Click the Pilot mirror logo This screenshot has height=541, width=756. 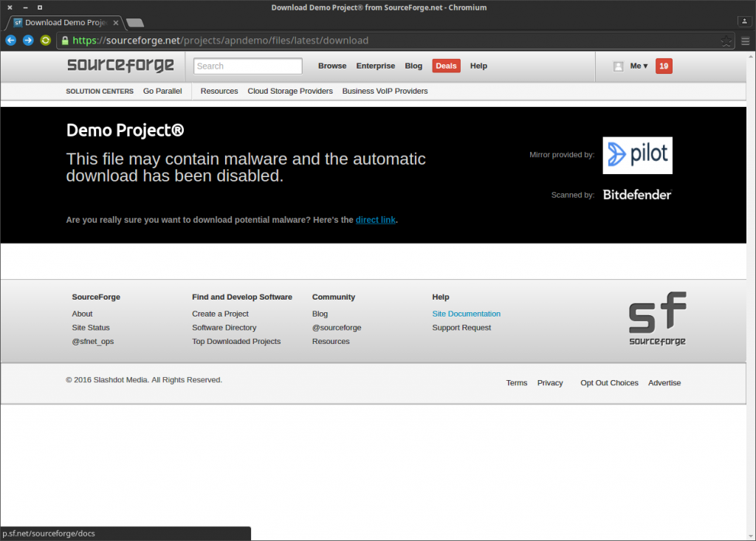637,155
